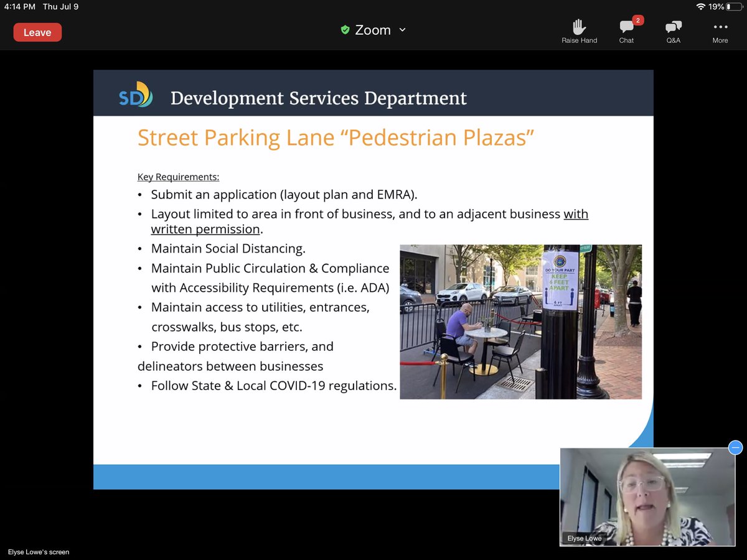Image resolution: width=747 pixels, height=560 pixels.
Task: Expand meeting details from the Zoom title
Action: pos(372,29)
